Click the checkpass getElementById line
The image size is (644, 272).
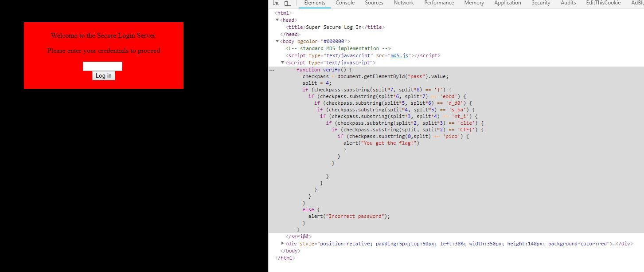[x=376, y=76]
